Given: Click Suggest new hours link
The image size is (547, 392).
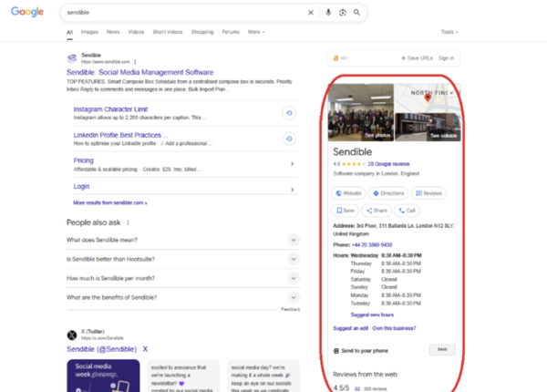Looking at the screenshot, I should click(x=372, y=315).
